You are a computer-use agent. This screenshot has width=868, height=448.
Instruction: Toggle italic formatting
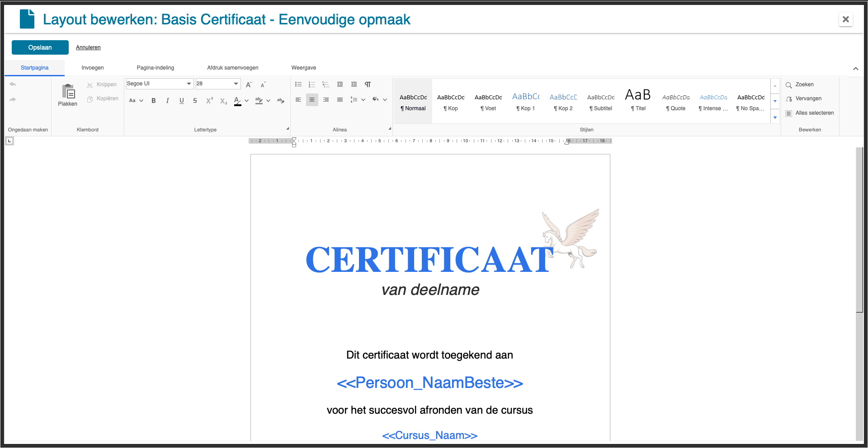coord(168,101)
